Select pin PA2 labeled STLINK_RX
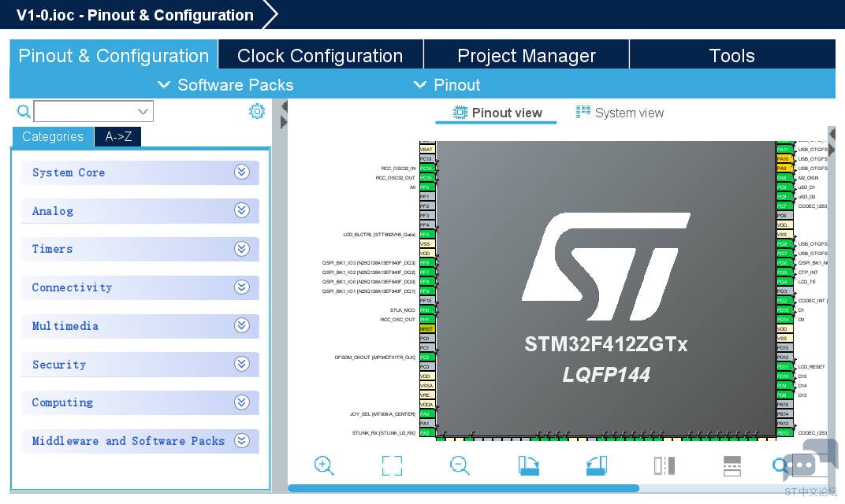Viewport: 845px width, 504px height. pos(426,432)
